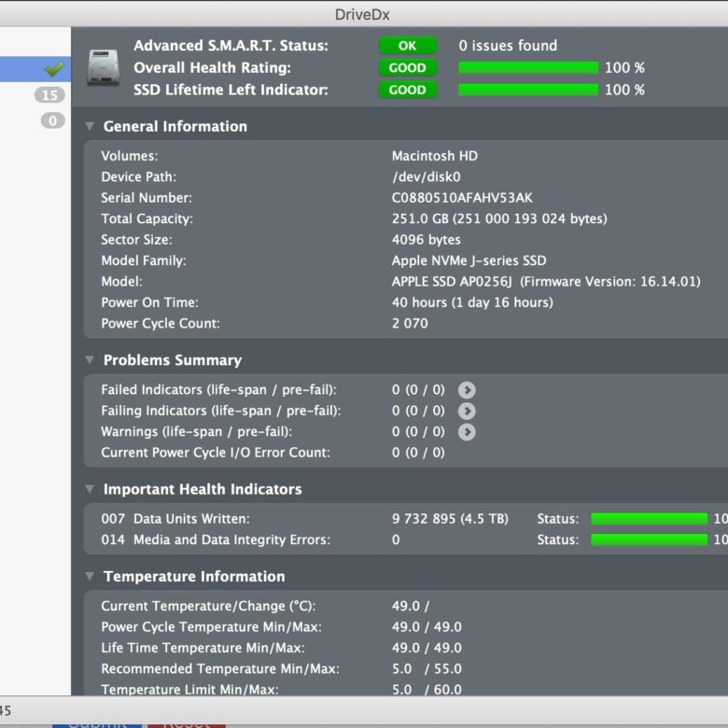The height and width of the screenshot is (728, 728).
Task: Collapse the General Information section
Action: (x=90, y=126)
